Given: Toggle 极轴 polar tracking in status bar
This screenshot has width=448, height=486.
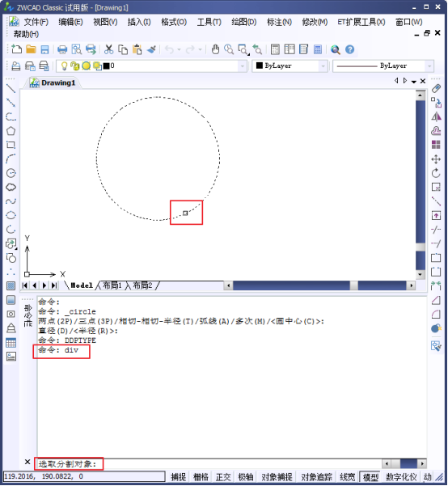Looking at the screenshot, I should coord(246,477).
